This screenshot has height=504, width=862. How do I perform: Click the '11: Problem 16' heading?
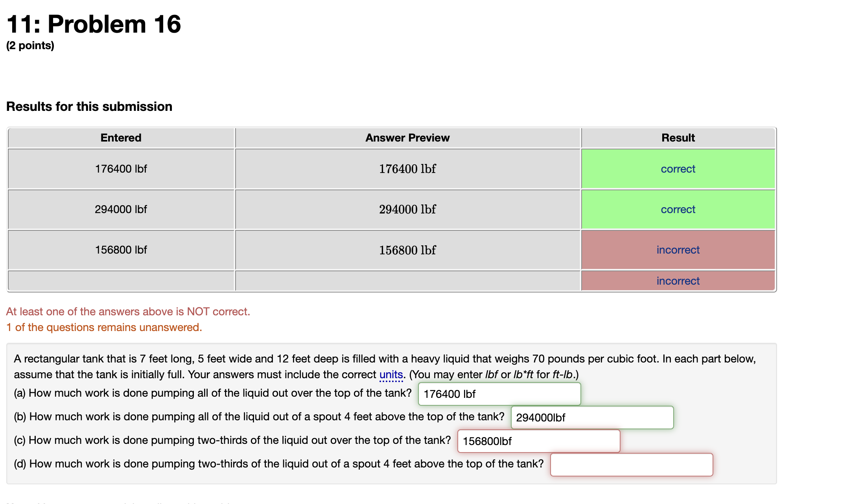(x=94, y=24)
